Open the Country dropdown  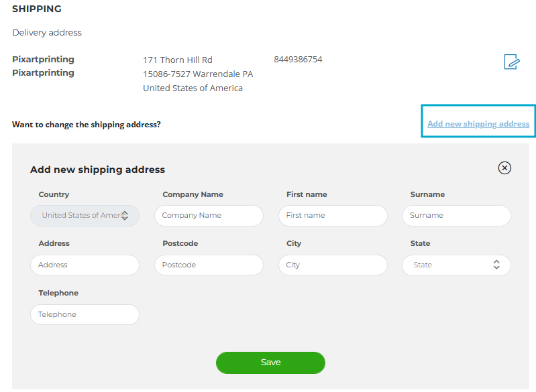[x=85, y=216]
